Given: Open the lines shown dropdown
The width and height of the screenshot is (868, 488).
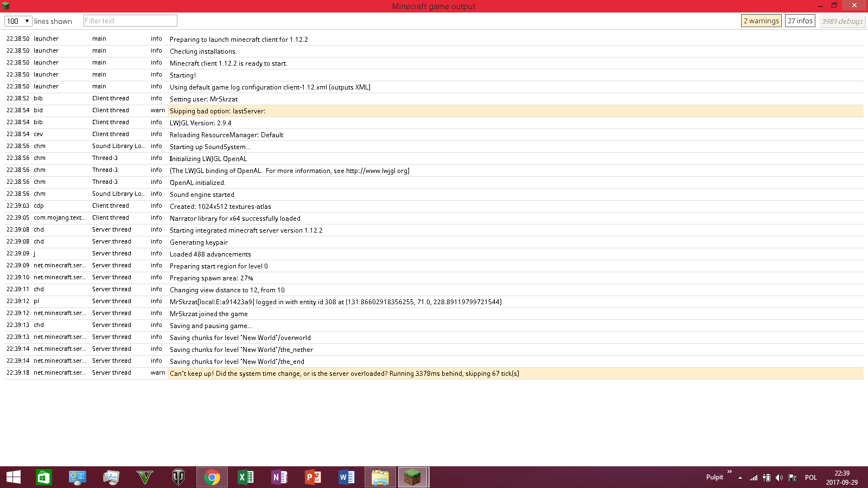Looking at the screenshot, I should coord(18,21).
